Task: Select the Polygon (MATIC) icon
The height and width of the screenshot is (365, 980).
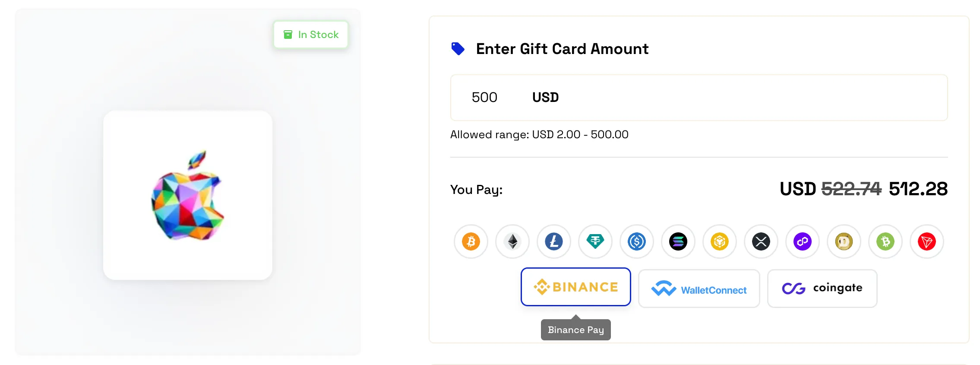Action: (x=802, y=241)
